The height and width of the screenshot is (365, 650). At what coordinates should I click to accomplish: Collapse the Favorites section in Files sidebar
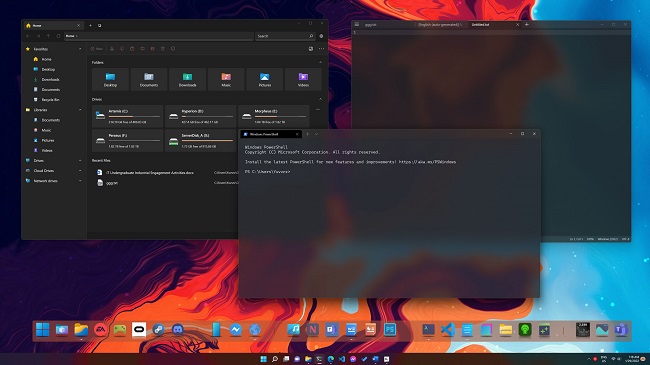pyautogui.click(x=80, y=49)
